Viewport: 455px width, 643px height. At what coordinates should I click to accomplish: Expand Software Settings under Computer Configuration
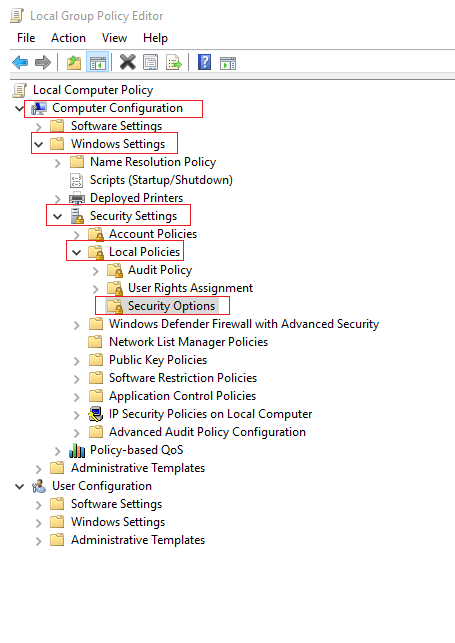click(x=39, y=127)
